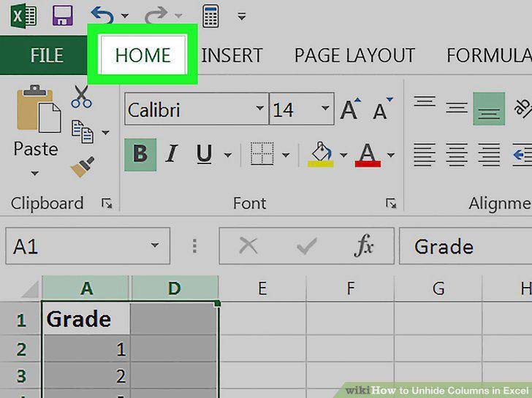
Task: Select column G header
Action: point(438,288)
